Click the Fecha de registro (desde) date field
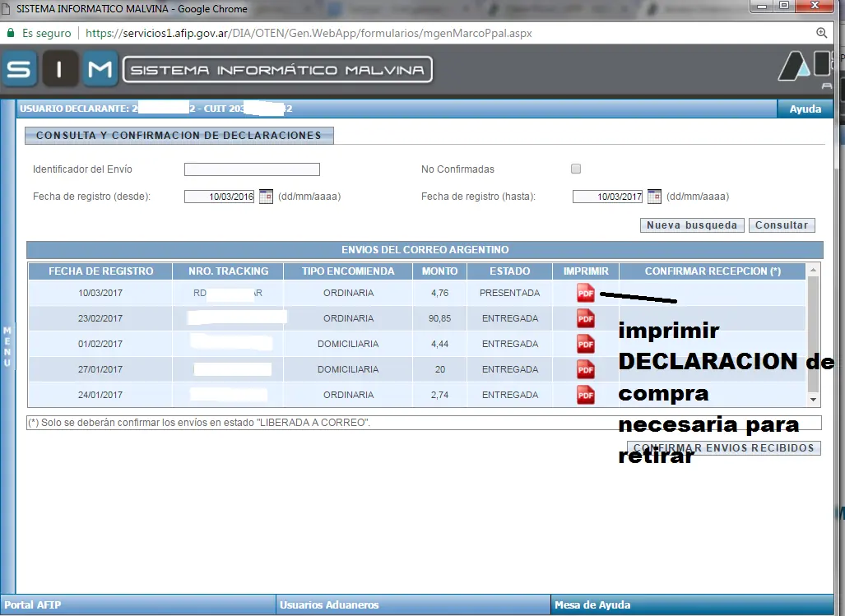The image size is (845, 616). [220, 197]
